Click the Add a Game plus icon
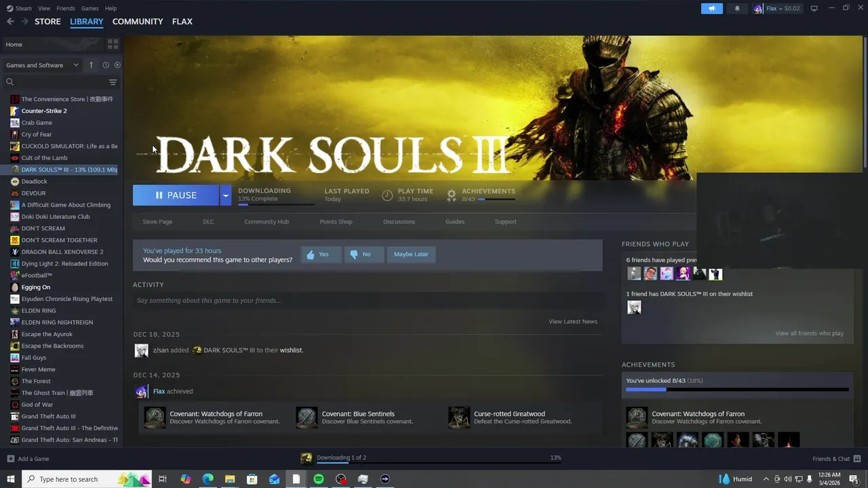 [10, 459]
